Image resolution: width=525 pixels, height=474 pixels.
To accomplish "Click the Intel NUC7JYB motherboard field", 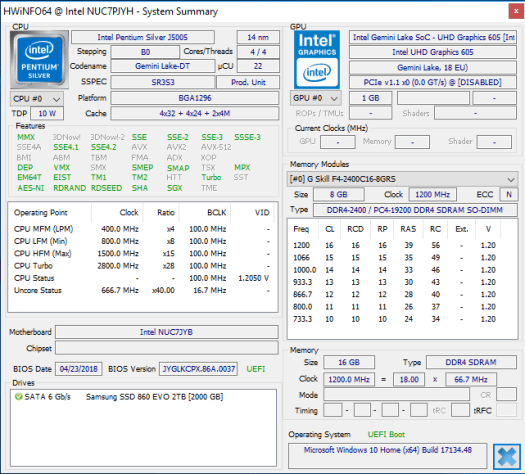I will (x=167, y=332).
